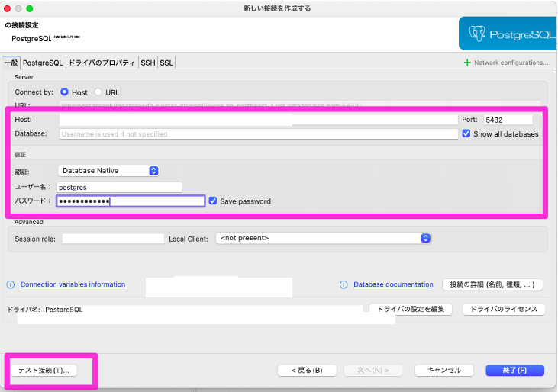Viewport: 558px width, 392px height.
Task: Select the Host radio button
Action: pyautogui.click(x=64, y=92)
